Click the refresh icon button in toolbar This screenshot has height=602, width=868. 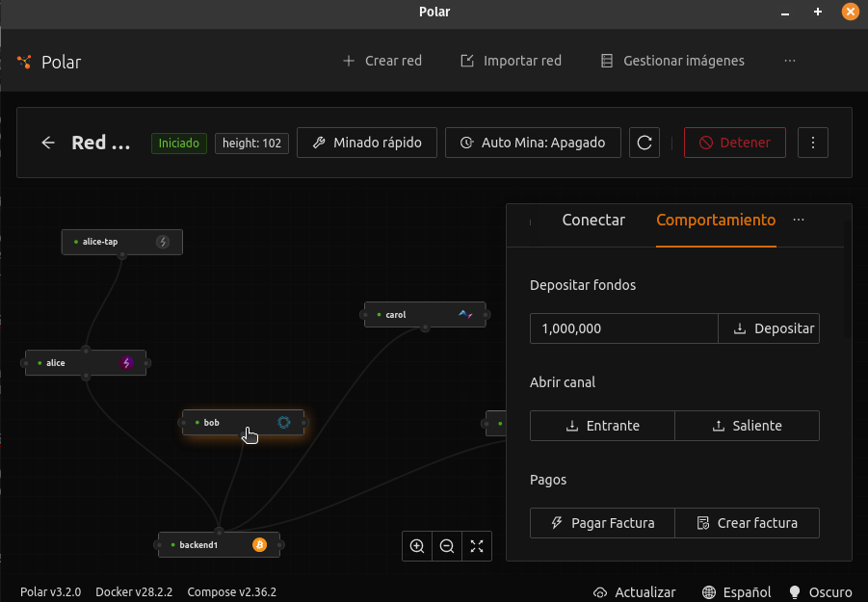(644, 143)
